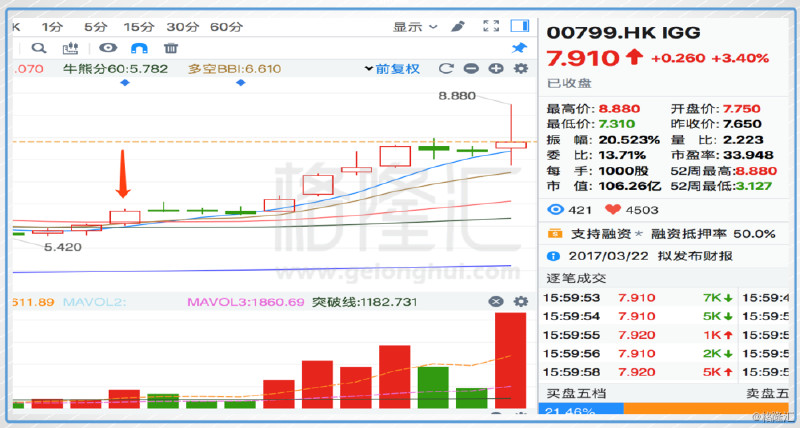Viewport: 800px width, 428px height.
Task: Toggle the eye visibility icon in toolbar
Action: pyautogui.click(x=108, y=47)
